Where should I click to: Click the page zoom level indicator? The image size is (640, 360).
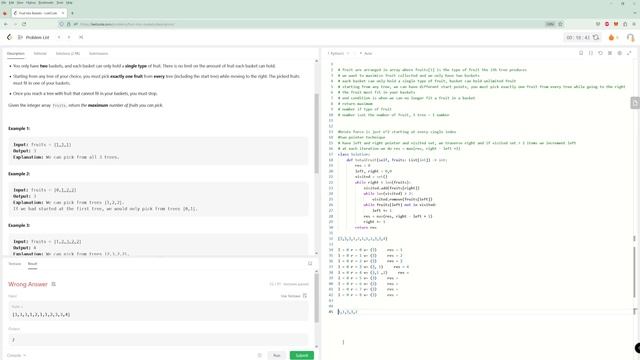point(550,24)
